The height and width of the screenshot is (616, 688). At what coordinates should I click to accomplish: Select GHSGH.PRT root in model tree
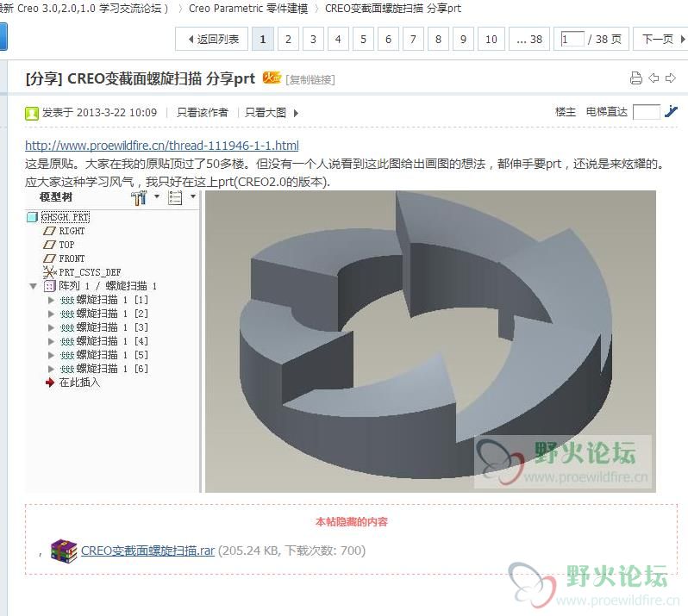pos(66,217)
